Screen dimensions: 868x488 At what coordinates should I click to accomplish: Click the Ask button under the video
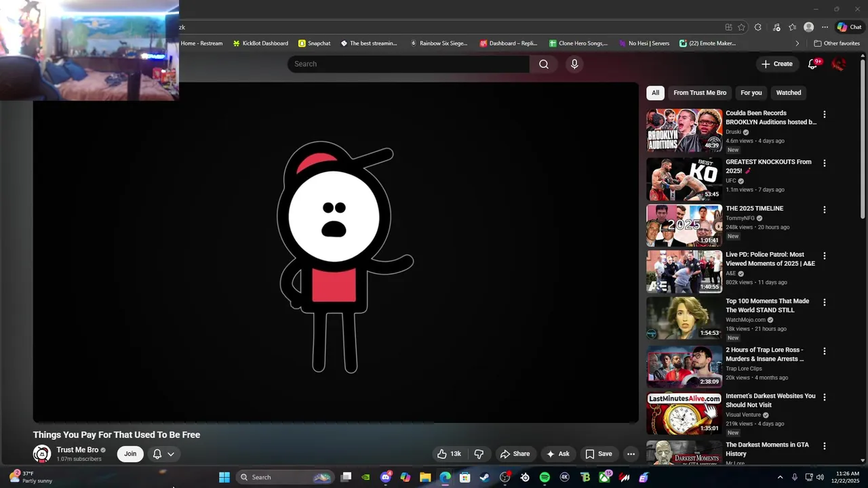pos(557,454)
